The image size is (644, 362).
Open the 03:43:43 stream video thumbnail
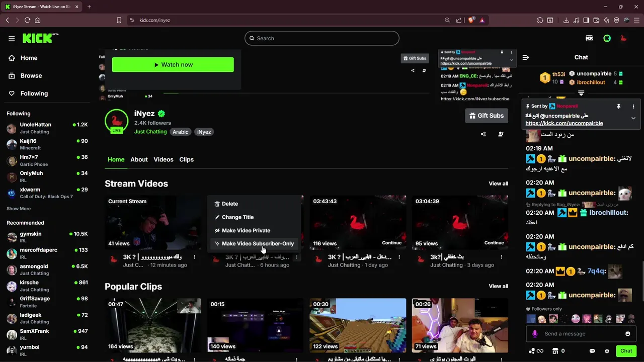[x=357, y=223]
